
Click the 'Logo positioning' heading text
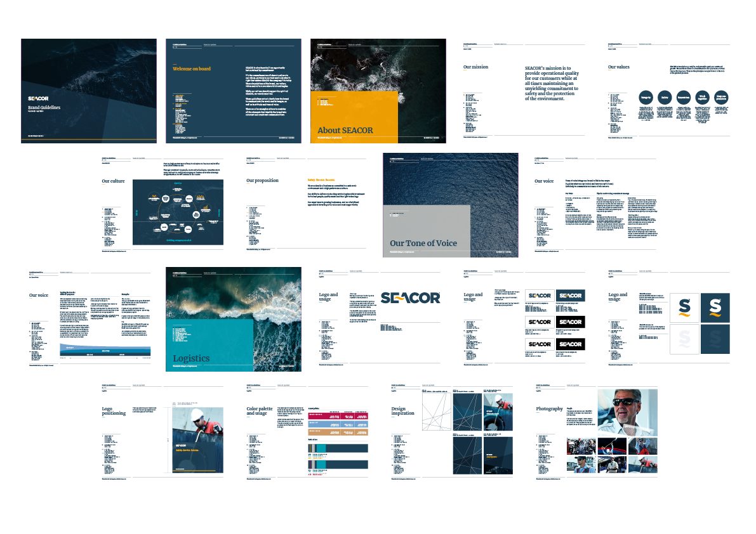(113, 411)
